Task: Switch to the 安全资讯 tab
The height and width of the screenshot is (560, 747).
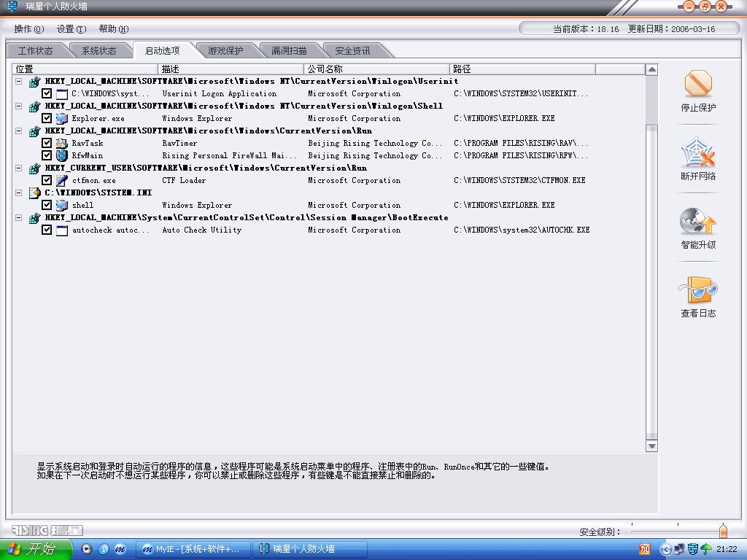Action: tap(352, 50)
